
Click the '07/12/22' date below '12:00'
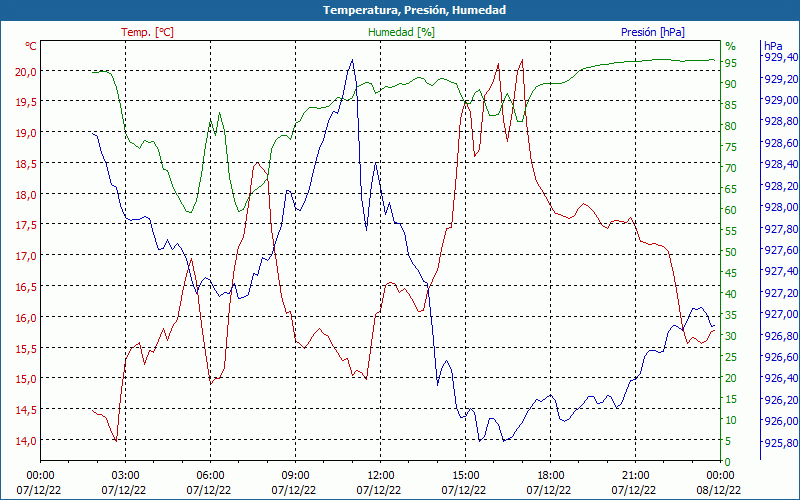point(379,490)
